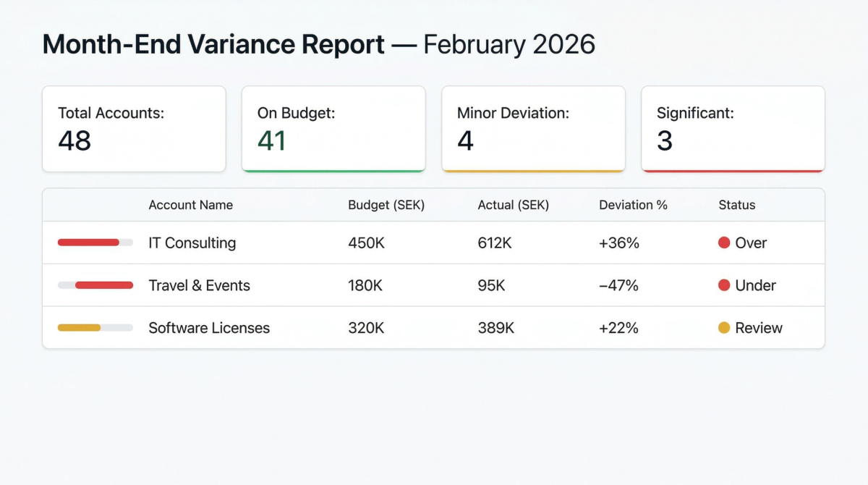
Task: Open the Significant deviations card
Action: 733,129
